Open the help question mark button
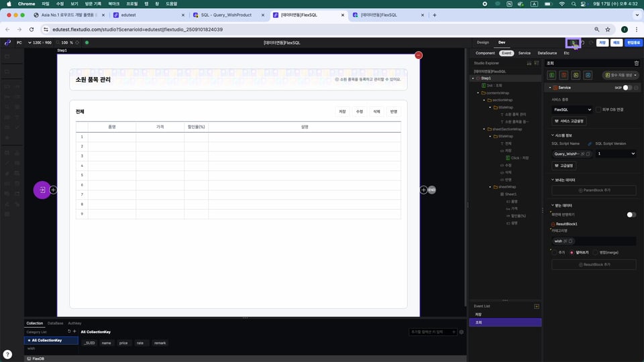The width and height of the screenshot is (644, 362). coord(7,354)
